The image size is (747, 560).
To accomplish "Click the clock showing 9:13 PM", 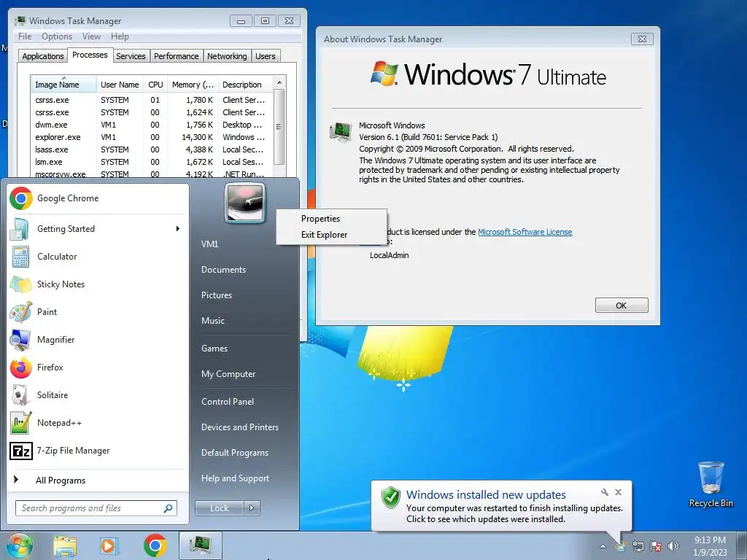I will 710,540.
